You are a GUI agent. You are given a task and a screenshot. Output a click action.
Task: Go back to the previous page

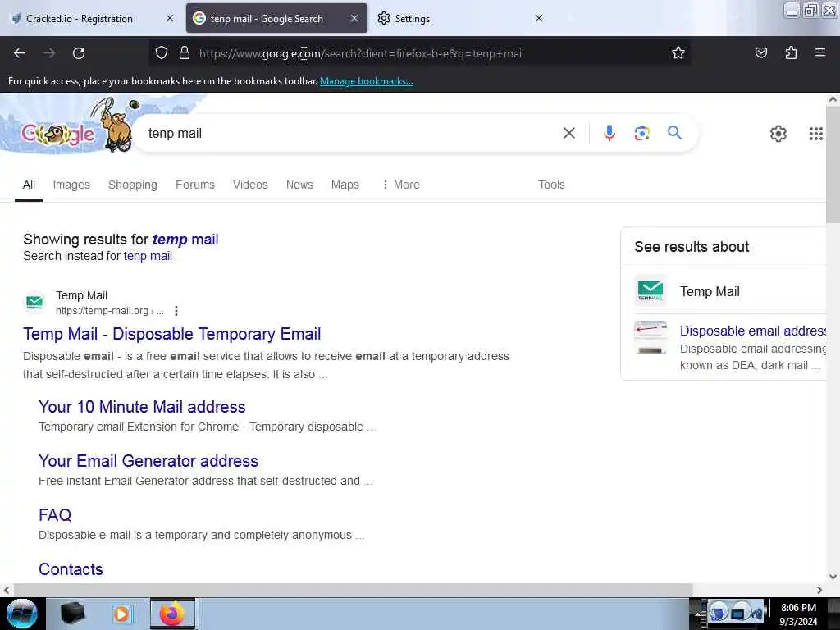point(20,53)
